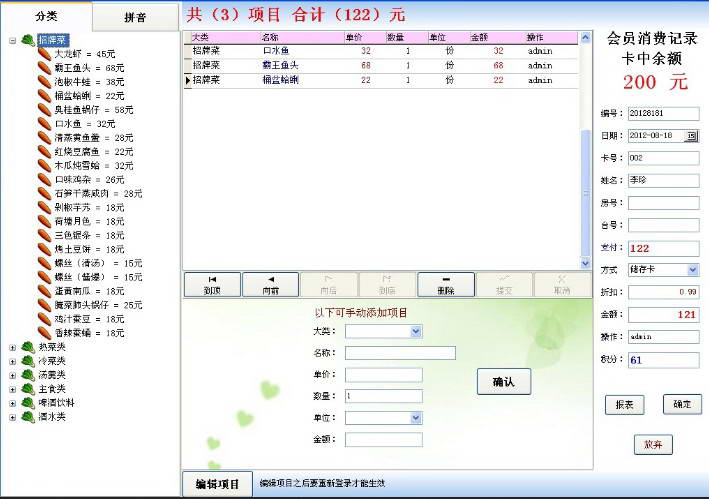Screen dimensions: 709x499
Task: Click the 确定 OK button
Action: click(x=682, y=404)
